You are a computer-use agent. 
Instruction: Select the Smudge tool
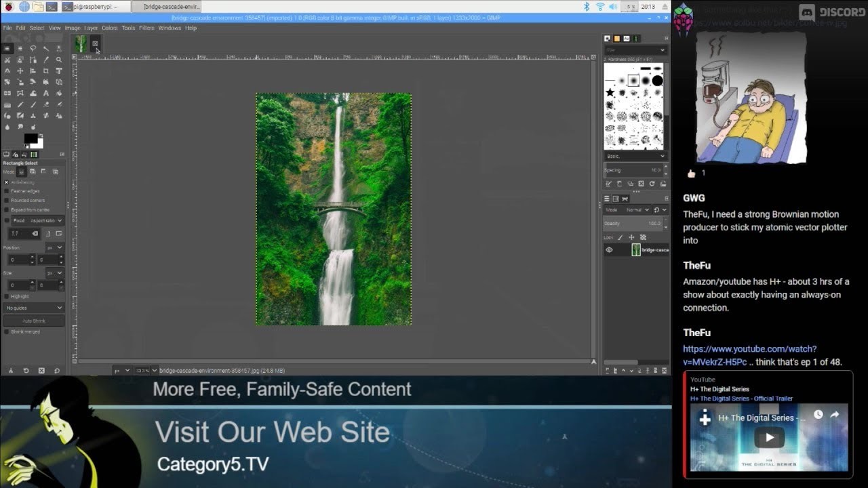tap(20, 127)
